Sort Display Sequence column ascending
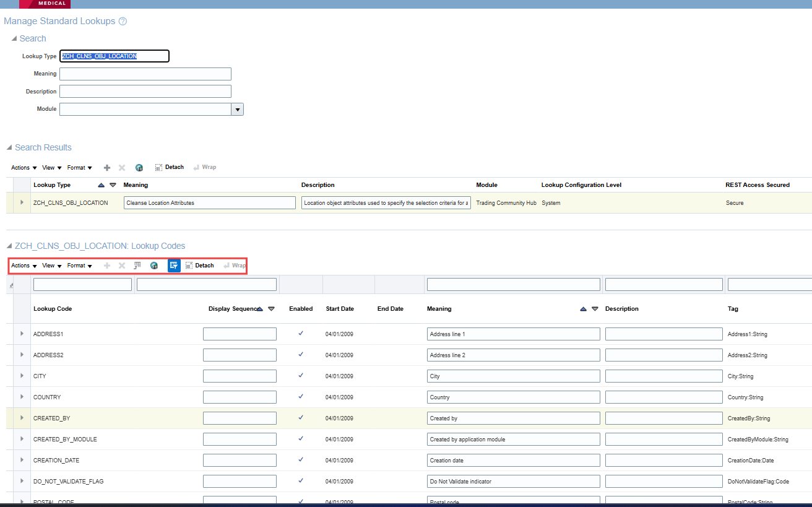The height and width of the screenshot is (507, 812). coord(260,308)
